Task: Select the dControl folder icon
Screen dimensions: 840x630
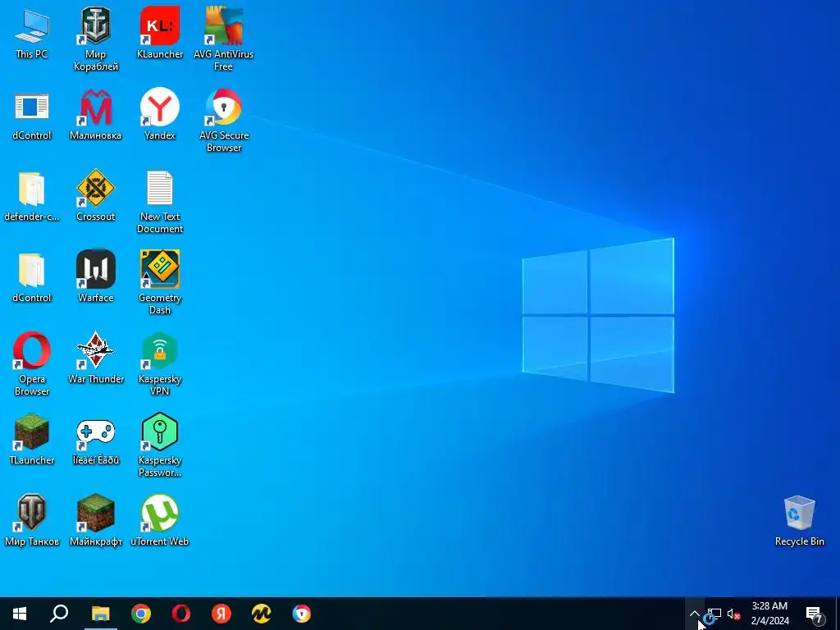Action: 32,278
